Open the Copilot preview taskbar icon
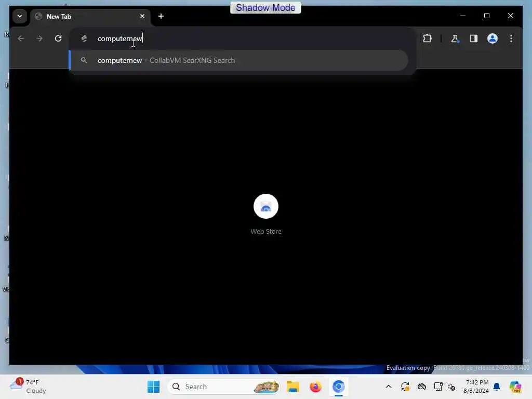Viewport: 532px width, 399px height. click(515, 387)
